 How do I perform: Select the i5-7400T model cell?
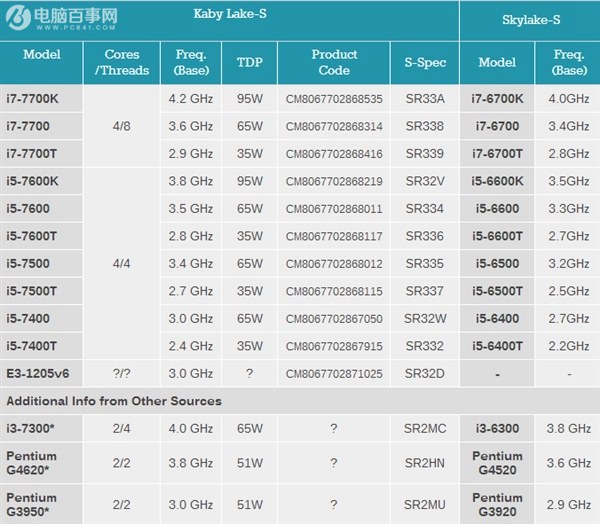[x=41, y=346]
